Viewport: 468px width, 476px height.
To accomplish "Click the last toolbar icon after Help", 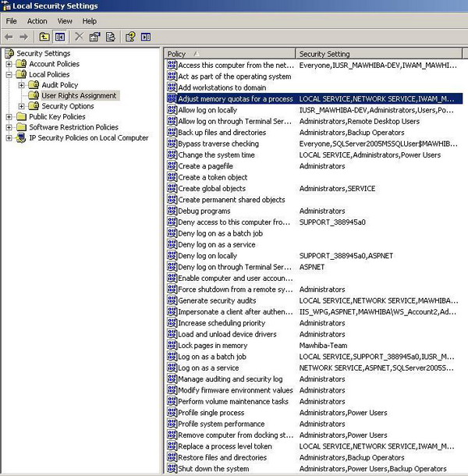I will (x=146, y=37).
